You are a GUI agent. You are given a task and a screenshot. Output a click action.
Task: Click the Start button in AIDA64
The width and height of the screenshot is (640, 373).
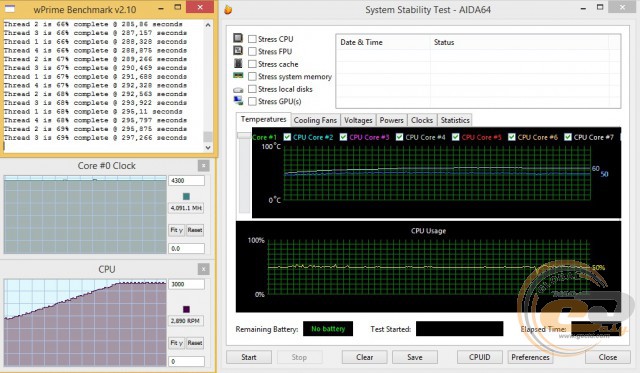[249, 357]
